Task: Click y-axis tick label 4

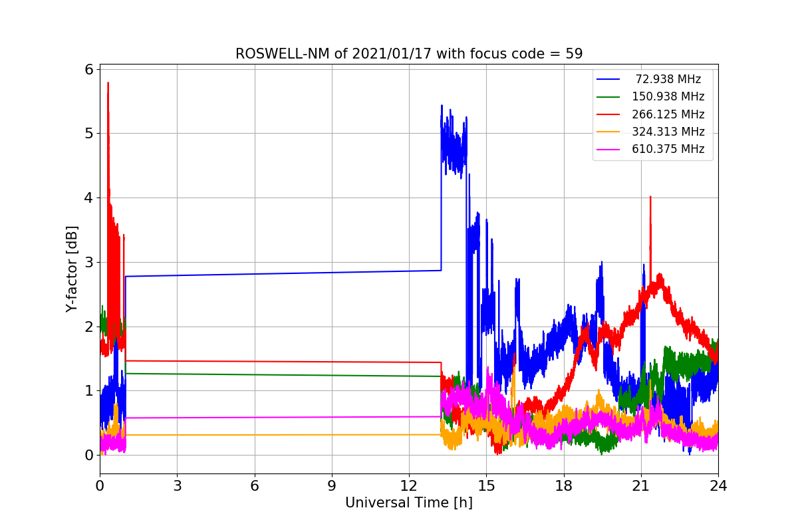Action: 90,198
